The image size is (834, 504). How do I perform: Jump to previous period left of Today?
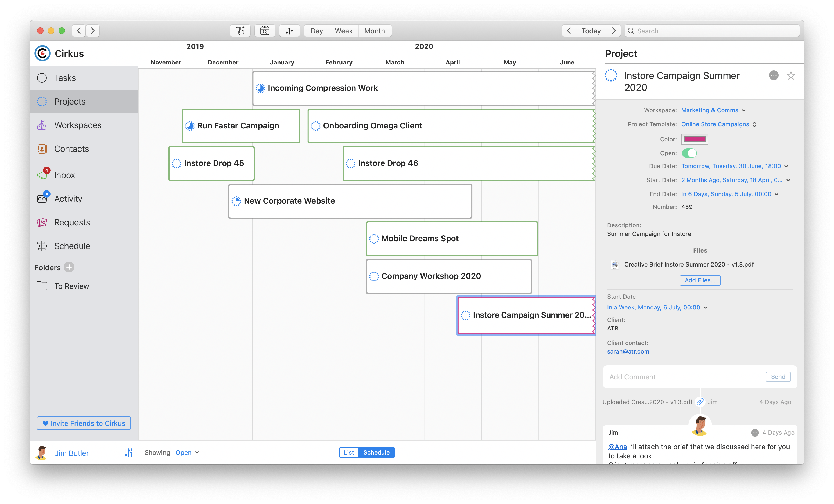point(569,31)
